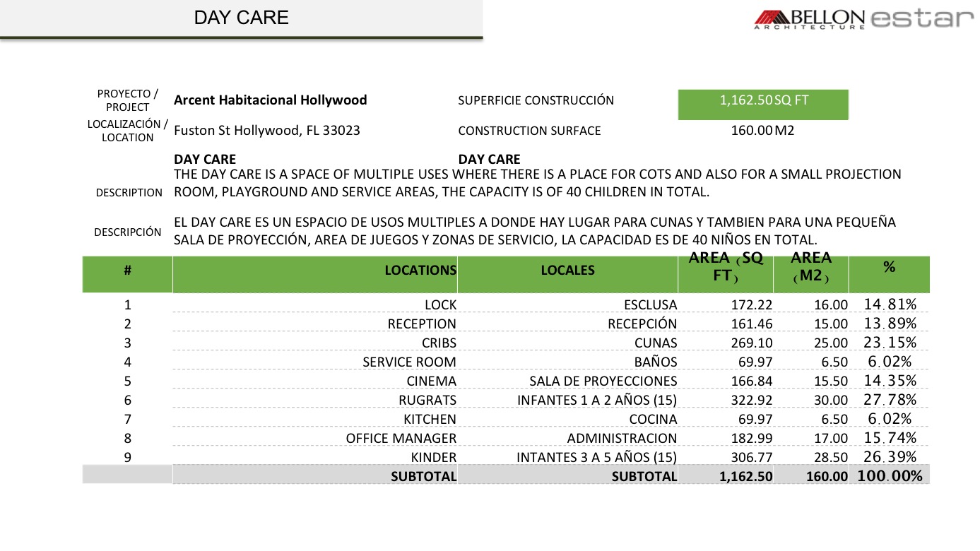Click the project name Arcent Habitacional Hollywood
Screen dimensions: 980x551
pyautogui.click(x=271, y=100)
